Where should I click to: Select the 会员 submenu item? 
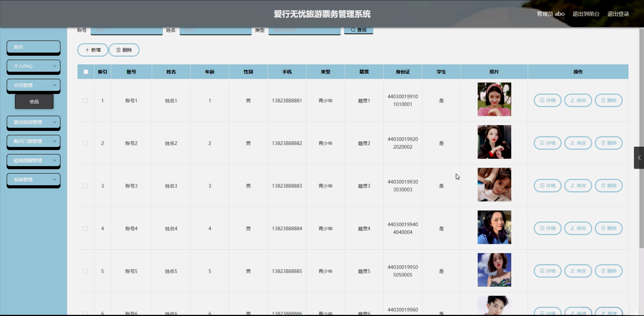34,102
